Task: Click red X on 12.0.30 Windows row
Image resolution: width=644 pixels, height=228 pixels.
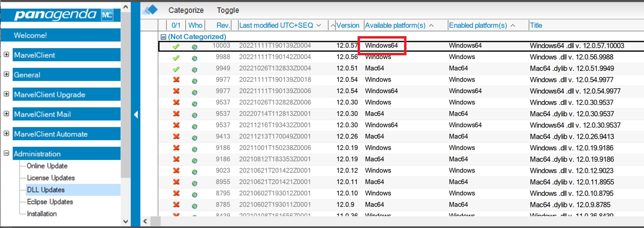Action: point(176,102)
